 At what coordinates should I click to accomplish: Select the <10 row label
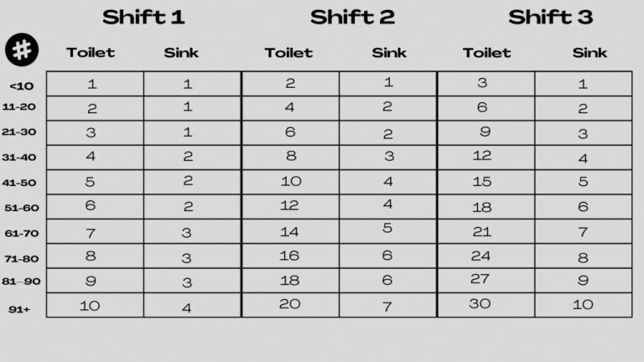[x=21, y=85]
